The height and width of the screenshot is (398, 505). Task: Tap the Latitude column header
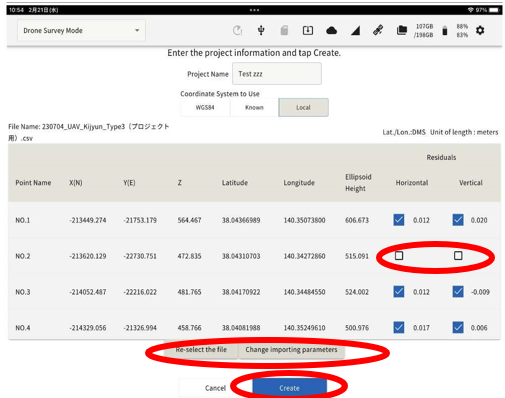pos(235,183)
